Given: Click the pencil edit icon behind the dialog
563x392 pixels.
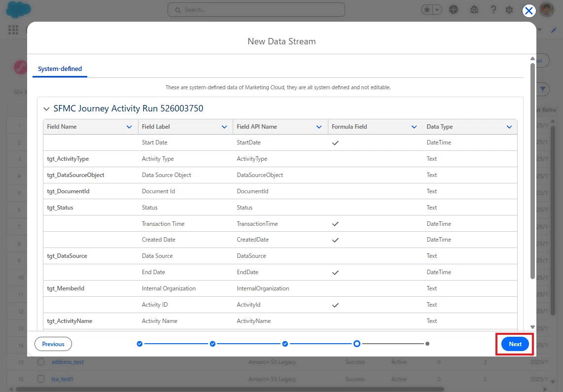Looking at the screenshot, I should click(554, 31).
